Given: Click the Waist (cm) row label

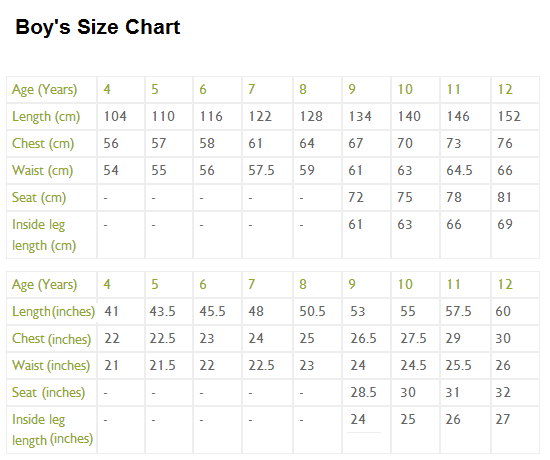Looking at the screenshot, I should [42, 171].
